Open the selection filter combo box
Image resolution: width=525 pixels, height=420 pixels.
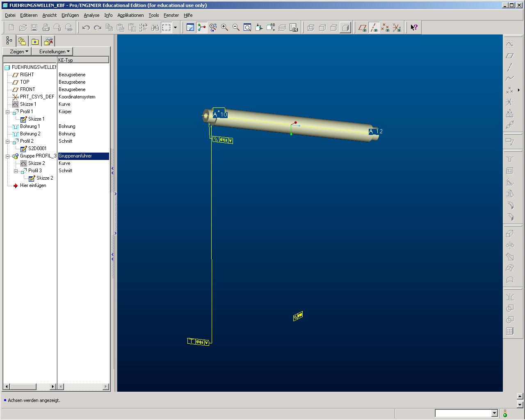(x=466, y=413)
